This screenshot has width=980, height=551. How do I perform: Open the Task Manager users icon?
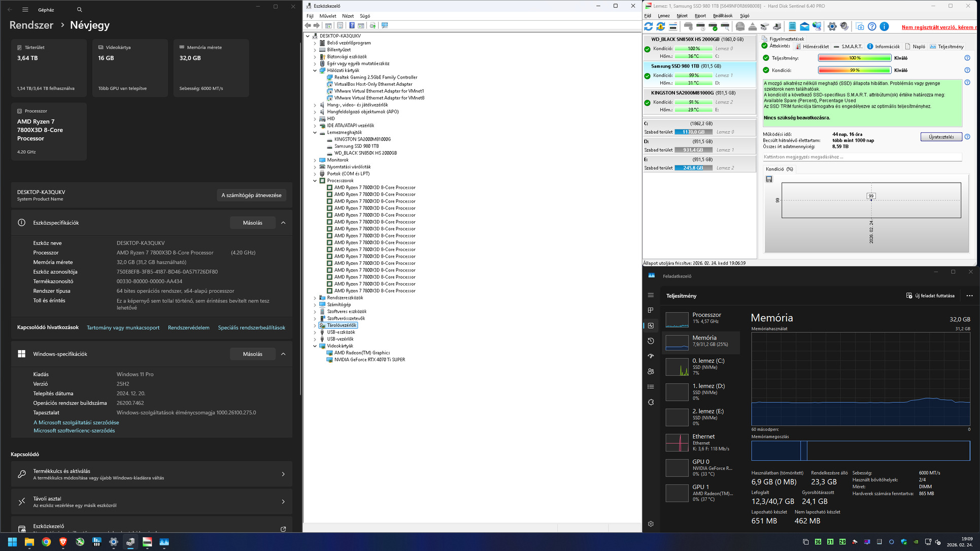click(651, 371)
